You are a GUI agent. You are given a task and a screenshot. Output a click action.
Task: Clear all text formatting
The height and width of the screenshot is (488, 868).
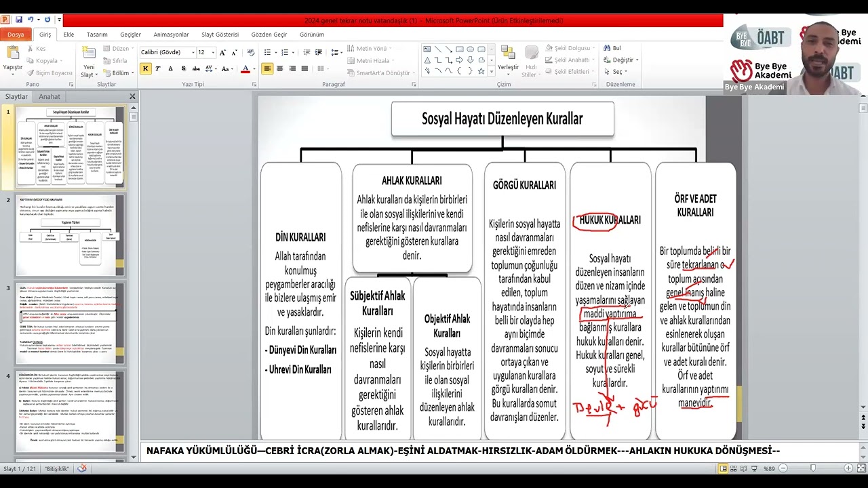tap(251, 52)
